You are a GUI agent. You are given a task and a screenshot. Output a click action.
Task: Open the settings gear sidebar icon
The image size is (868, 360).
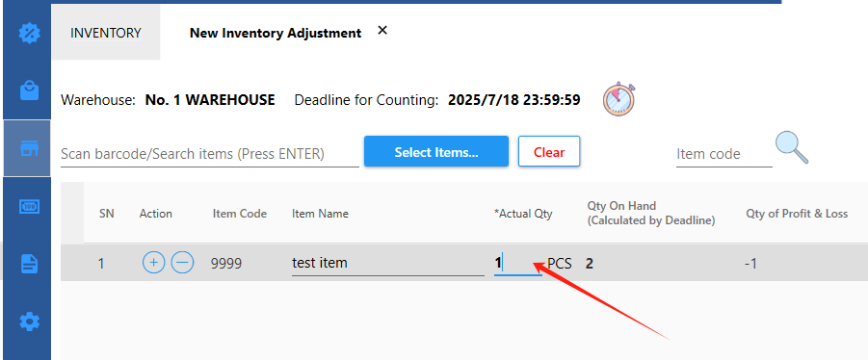[29, 321]
